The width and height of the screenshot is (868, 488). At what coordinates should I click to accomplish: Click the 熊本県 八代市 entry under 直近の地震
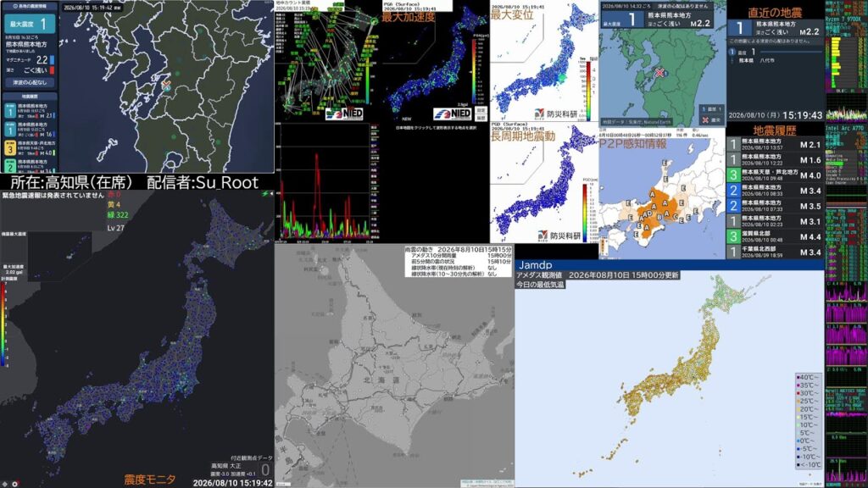point(756,60)
